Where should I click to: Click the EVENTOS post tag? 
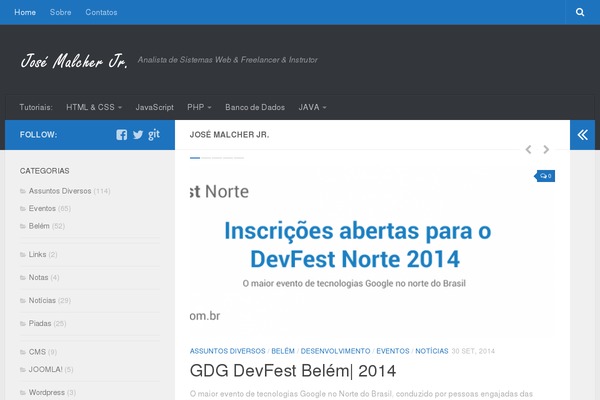click(x=393, y=351)
